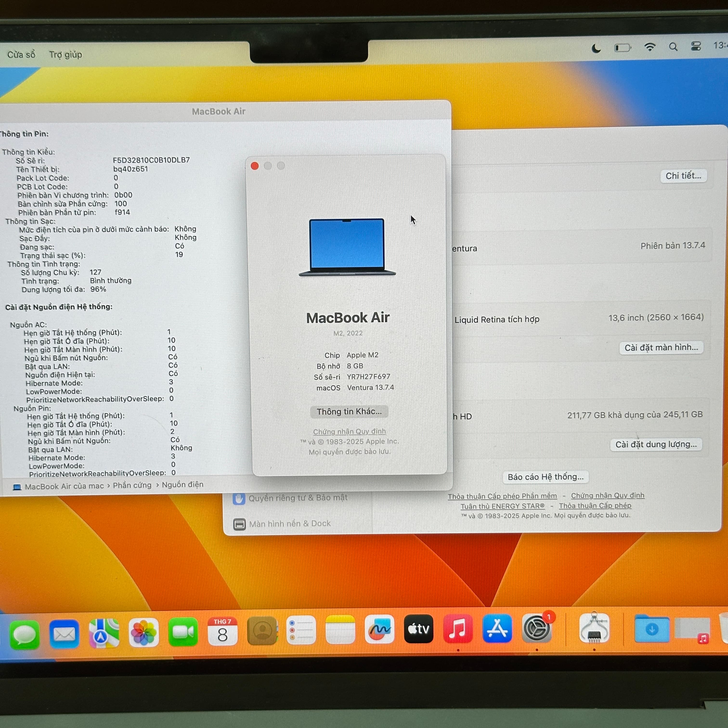This screenshot has height=728, width=728.
Task: Click Cài đặt Nguồn điện Hệ thống heading
Action: point(59,307)
